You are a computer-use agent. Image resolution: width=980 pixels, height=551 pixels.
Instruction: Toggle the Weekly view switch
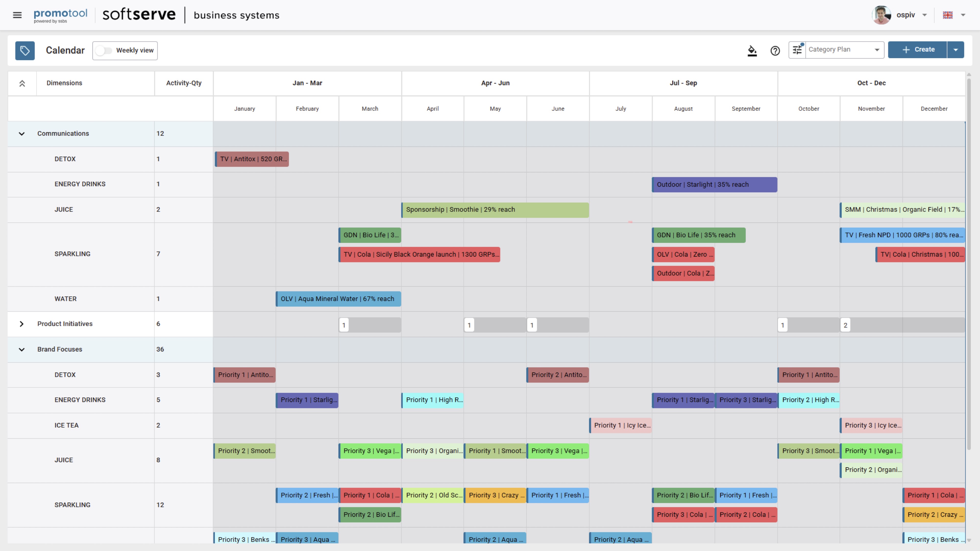[103, 51]
